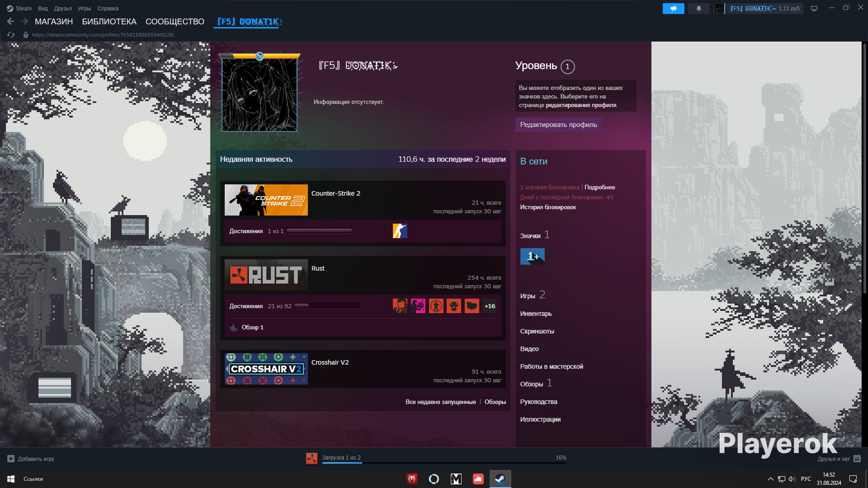Click the forward navigation arrow

(24, 21)
